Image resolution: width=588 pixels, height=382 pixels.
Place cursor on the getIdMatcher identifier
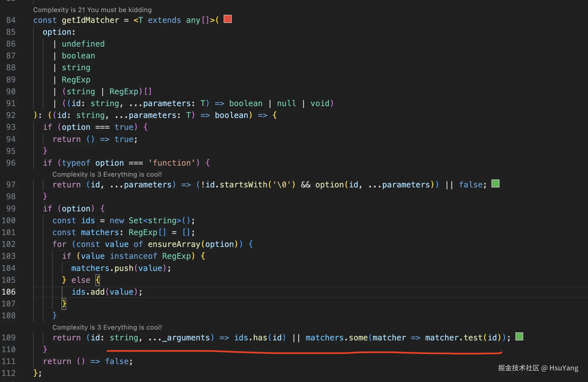point(90,20)
